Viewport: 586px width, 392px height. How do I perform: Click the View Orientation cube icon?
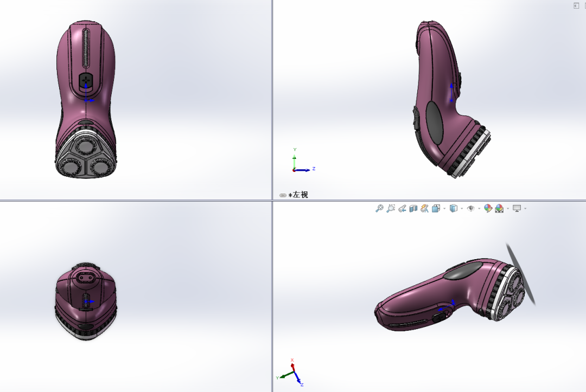(436, 208)
